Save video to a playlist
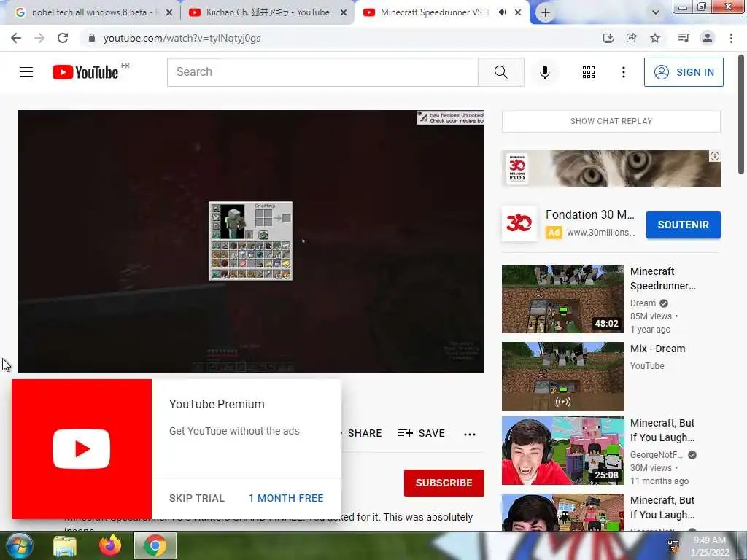747x560 pixels. pyautogui.click(x=422, y=433)
